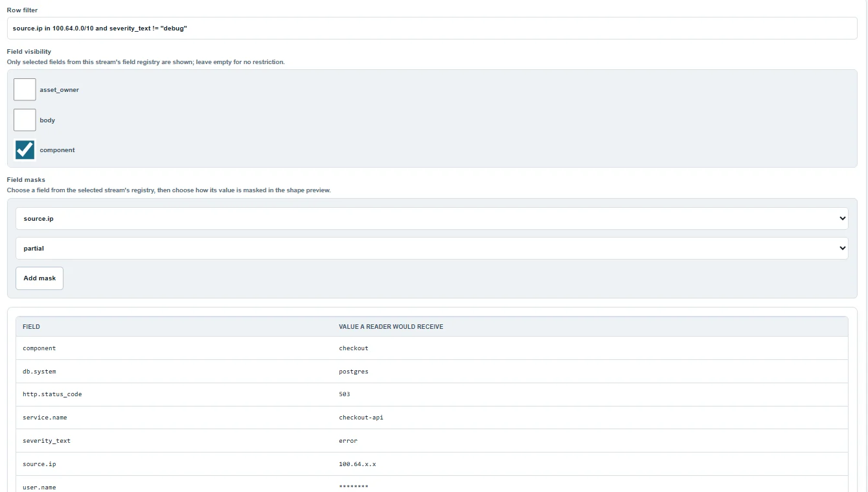This screenshot has width=868, height=492.
Task: Click the severity_text field name
Action: coord(47,441)
